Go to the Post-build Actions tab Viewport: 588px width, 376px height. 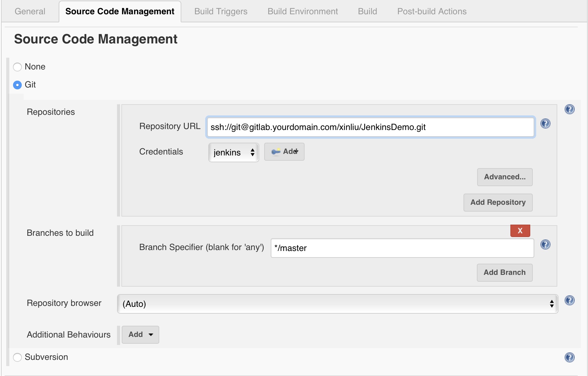[x=432, y=11]
